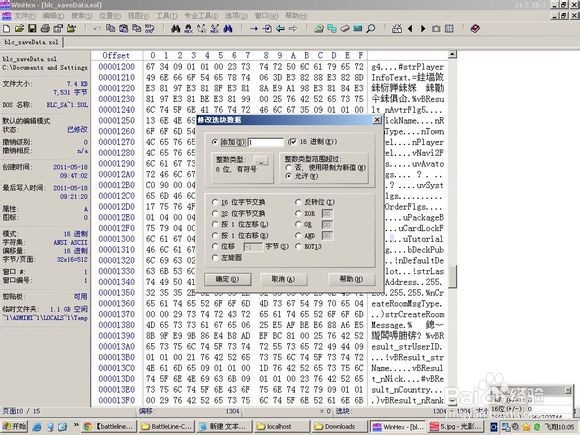Click the Properties toolbar icon beside Print

[x=58, y=28]
